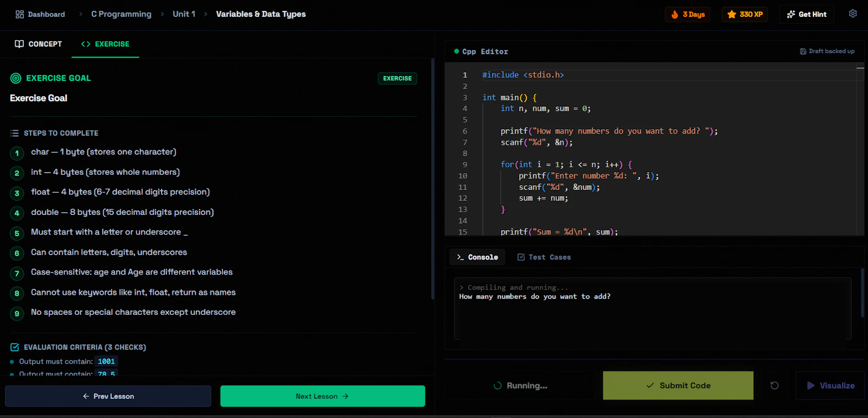Click step number 5 circle badge

tap(17, 233)
